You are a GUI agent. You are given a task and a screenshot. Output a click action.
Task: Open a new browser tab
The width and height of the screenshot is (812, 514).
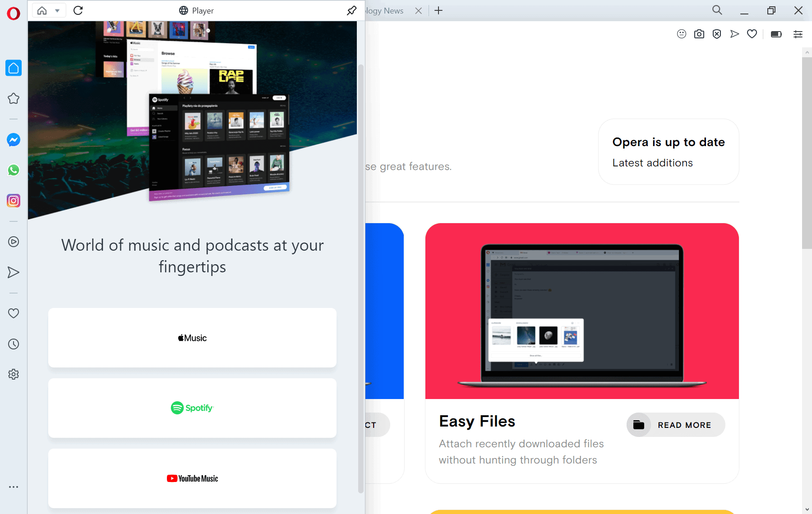(438, 10)
